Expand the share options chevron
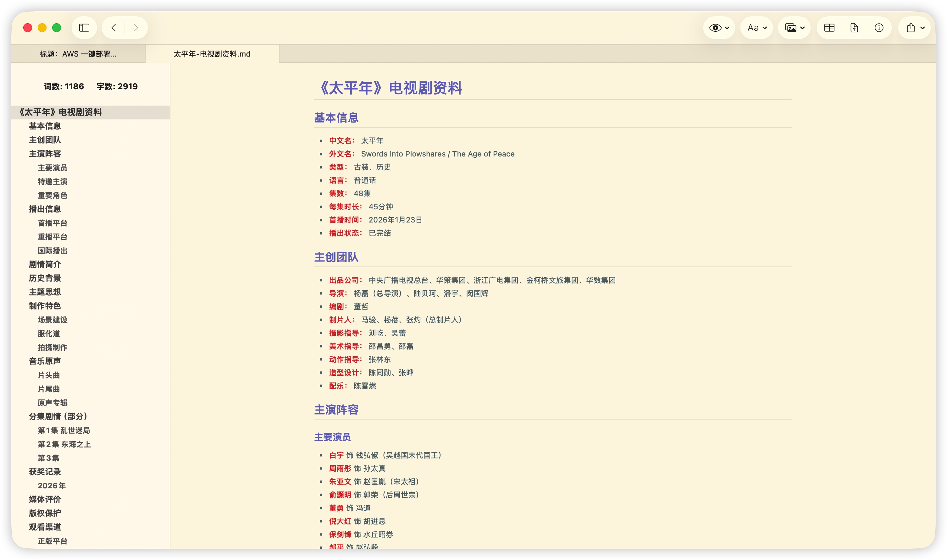 pyautogui.click(x=922, y=28)
